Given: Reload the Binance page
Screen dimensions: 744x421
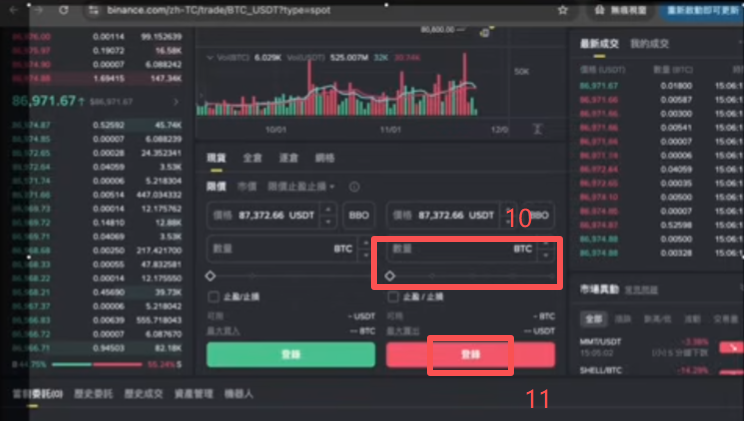Looking at the screenshot, I should (x=63, y=10).
